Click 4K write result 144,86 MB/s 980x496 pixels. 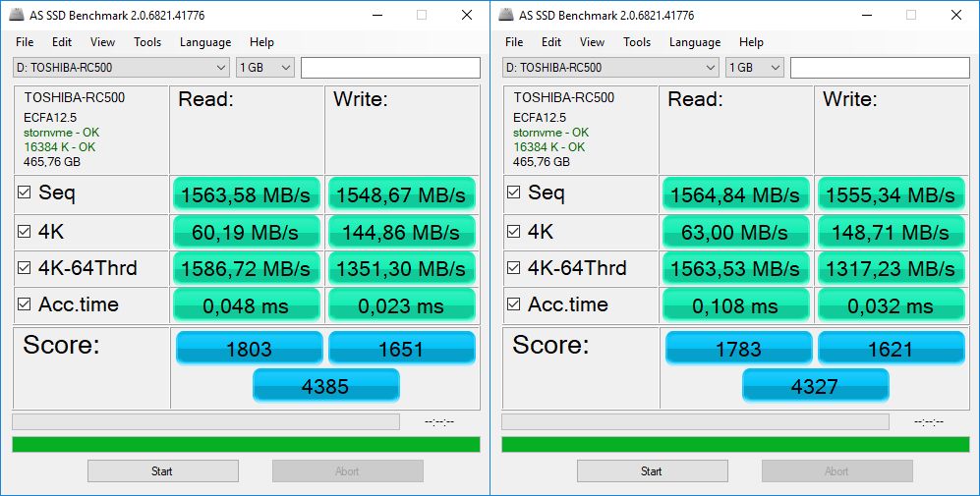(x=401, y=233)
